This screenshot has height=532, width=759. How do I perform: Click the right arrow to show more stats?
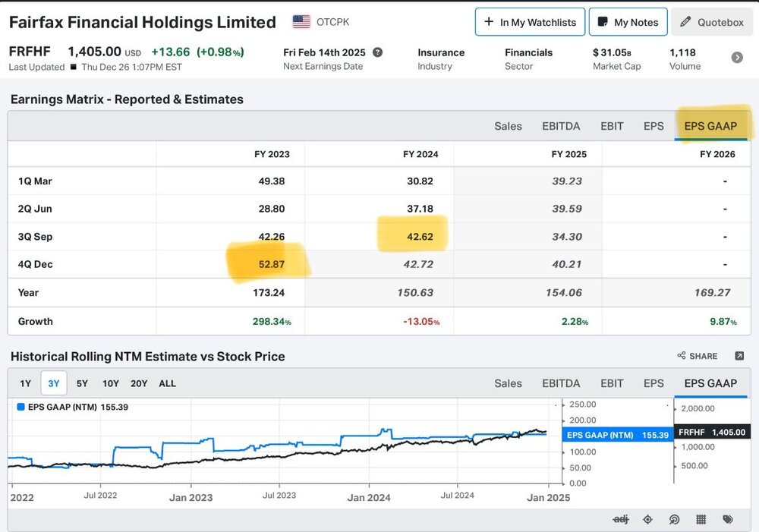pos(737,58)
